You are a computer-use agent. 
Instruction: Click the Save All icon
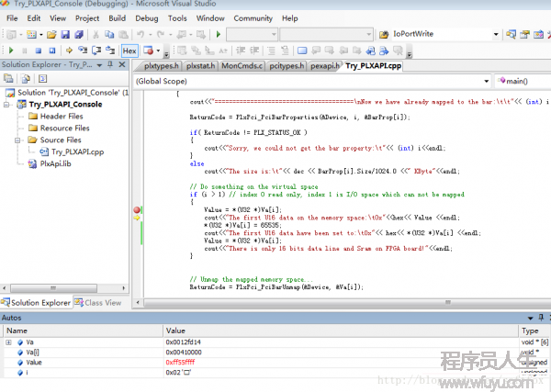(79, 34)
